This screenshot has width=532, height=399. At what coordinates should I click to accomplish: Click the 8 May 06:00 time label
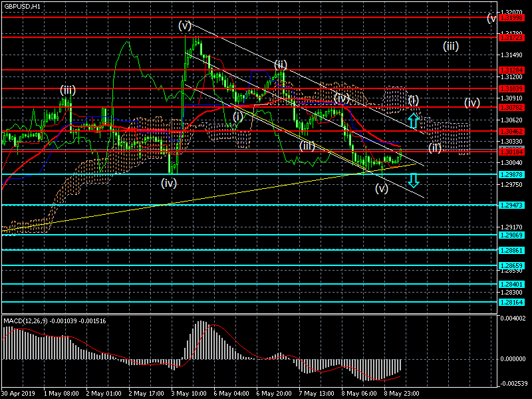(359, 394)
